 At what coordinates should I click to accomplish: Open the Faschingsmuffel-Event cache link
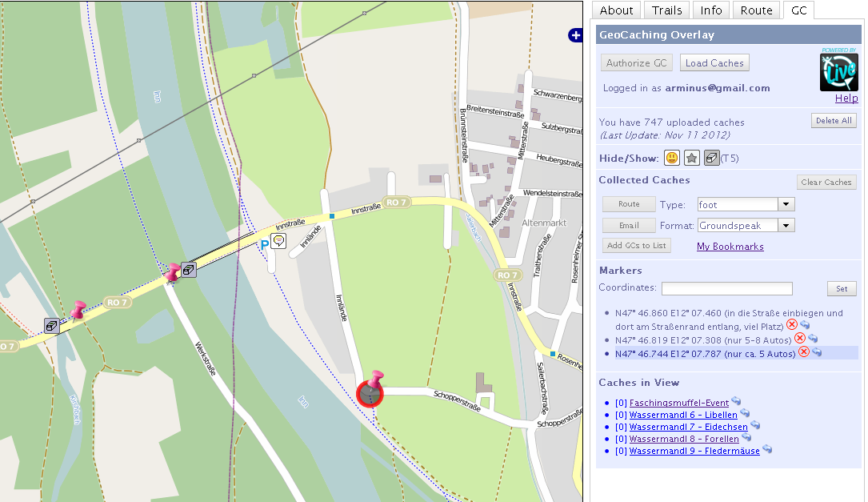tap(679, 403)
